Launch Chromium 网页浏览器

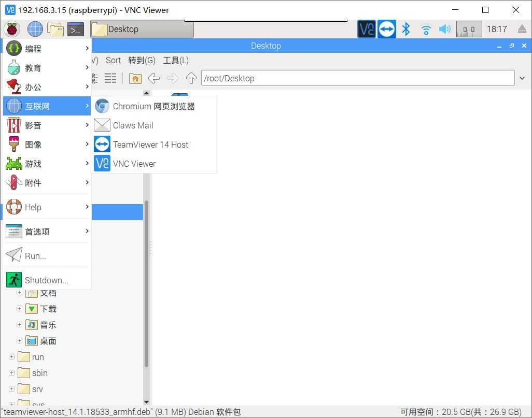[154, 107]
